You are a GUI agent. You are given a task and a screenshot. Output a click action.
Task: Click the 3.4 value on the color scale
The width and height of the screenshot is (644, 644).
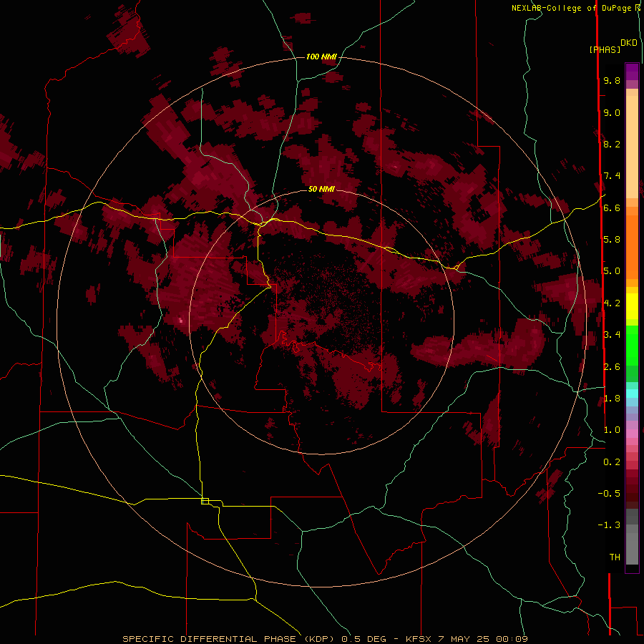click(612, 335)
